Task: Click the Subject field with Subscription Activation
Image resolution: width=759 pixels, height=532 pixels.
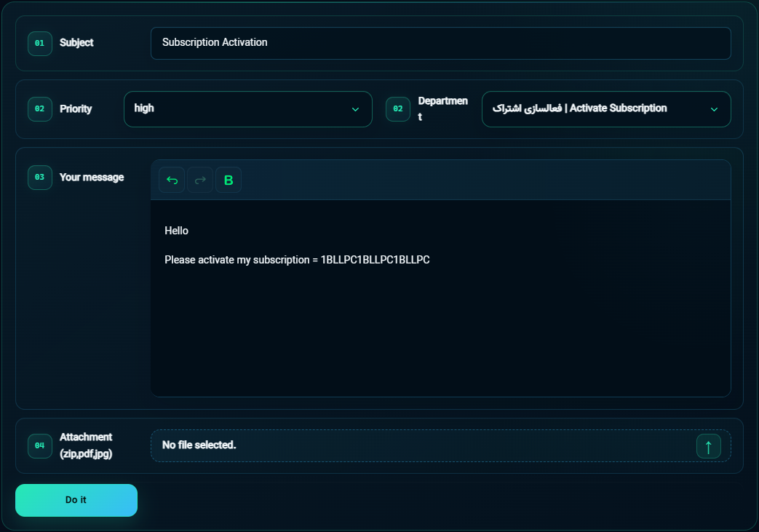Action: click(x=440, y=43)
